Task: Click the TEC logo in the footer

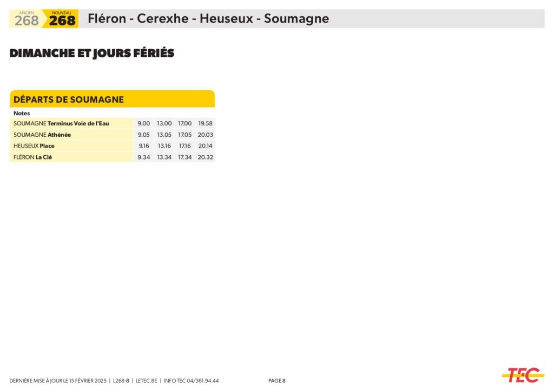Action: (x=523, y=375)
